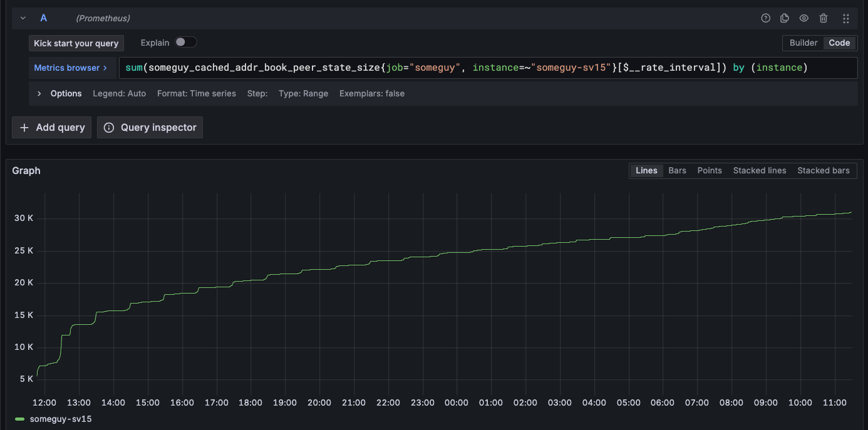The width and height of the screenshot is (868, 430).
Task: Select Bars graph style
Action: click(677, 170)
